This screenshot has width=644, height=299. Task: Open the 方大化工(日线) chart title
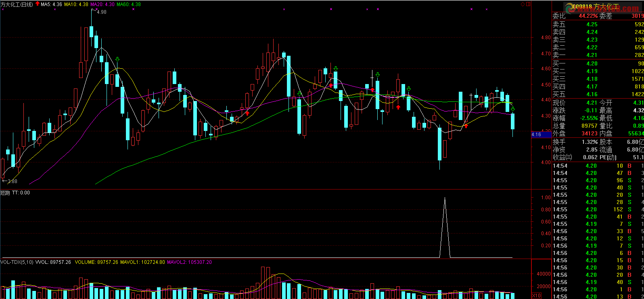click(17, 4)
